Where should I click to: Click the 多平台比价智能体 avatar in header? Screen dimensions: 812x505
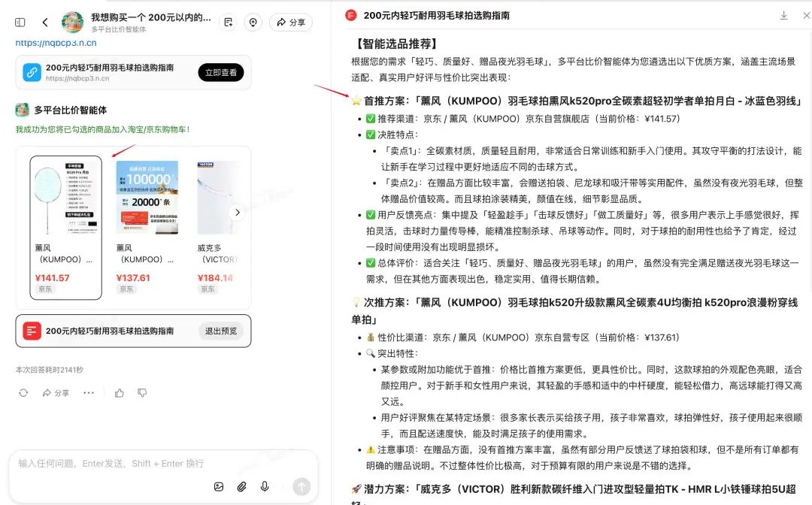[x=72, y=23]
